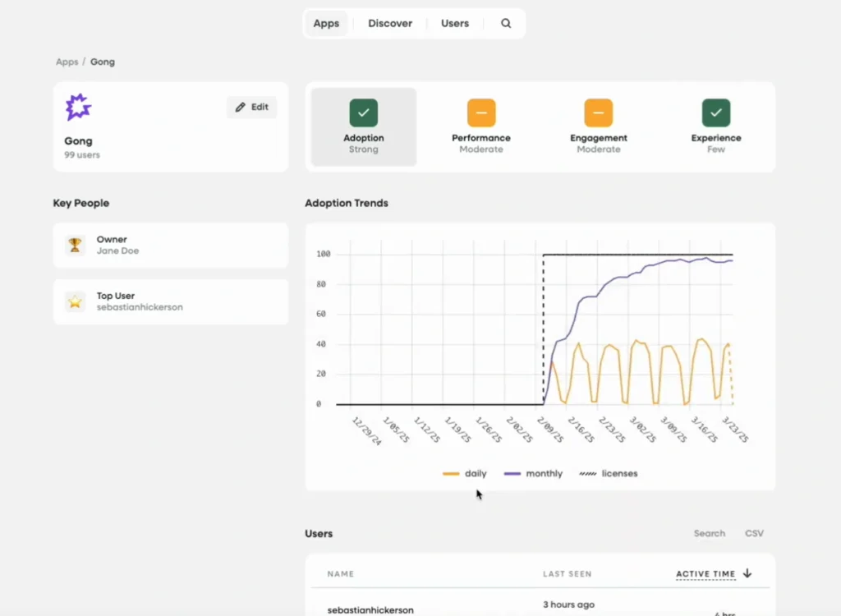841x616 pixels.
Task: Switch to the Users tab
Action: [455, 23]
